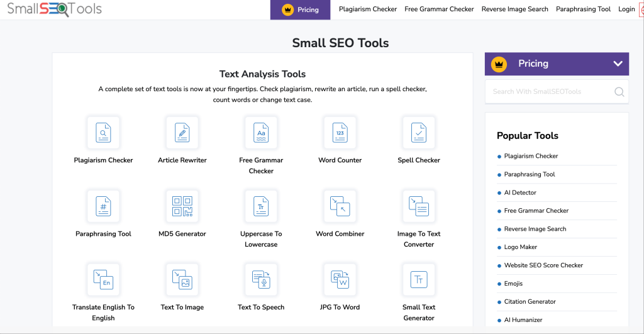The height and width of the screenshot is (334, 644).
Task: Open the MD5 Generator QR icon
Action: click(182, 206)
